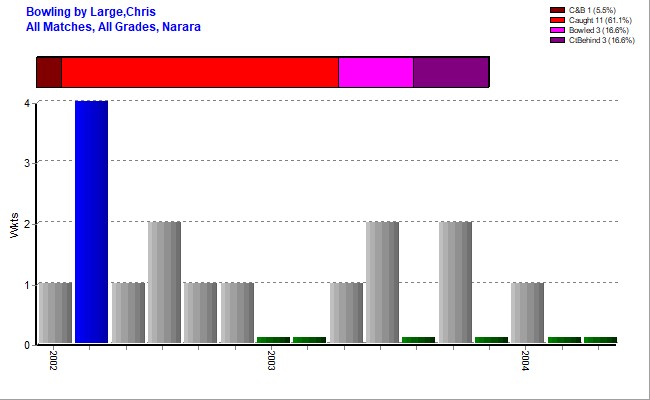This screenshot has width=650, height=400.
Task: Select the rightmost small green bar
Action: [x=600, y=340]
